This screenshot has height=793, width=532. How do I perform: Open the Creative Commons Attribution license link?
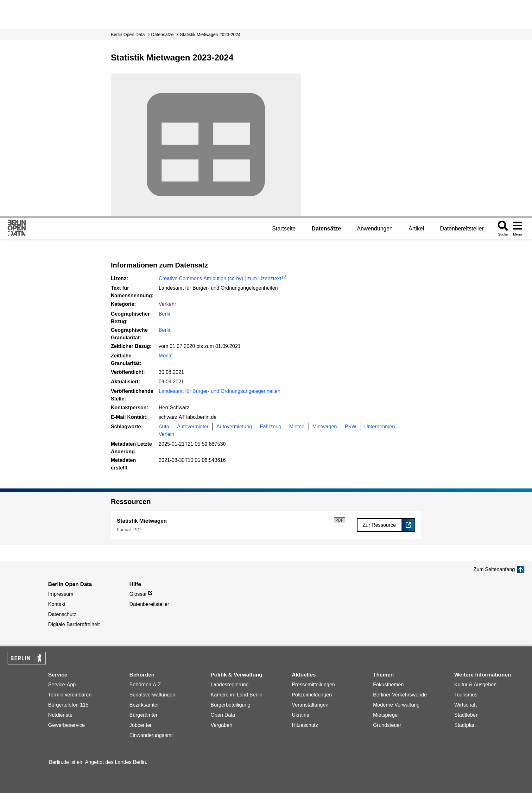pos(200,279)
